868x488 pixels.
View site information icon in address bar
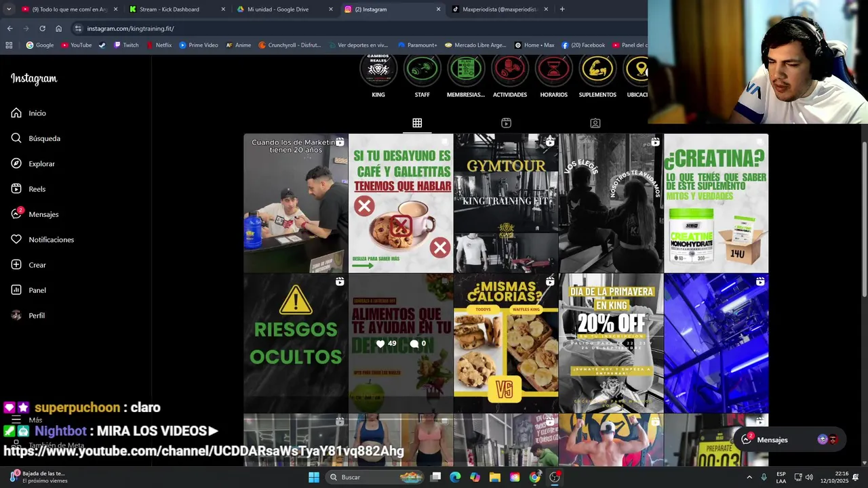tap(78, 28)
